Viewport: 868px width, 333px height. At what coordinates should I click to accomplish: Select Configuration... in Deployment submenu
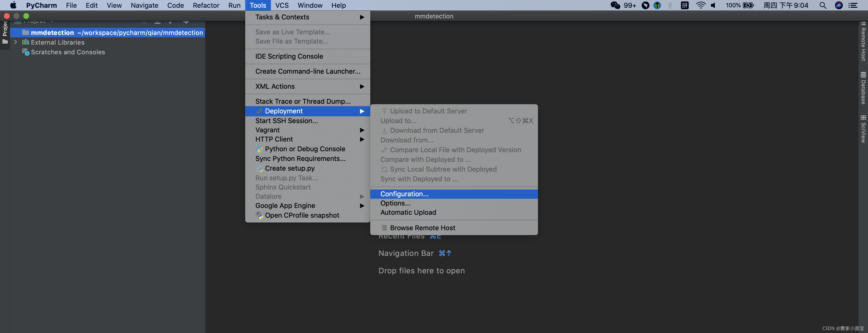point(404,194)
